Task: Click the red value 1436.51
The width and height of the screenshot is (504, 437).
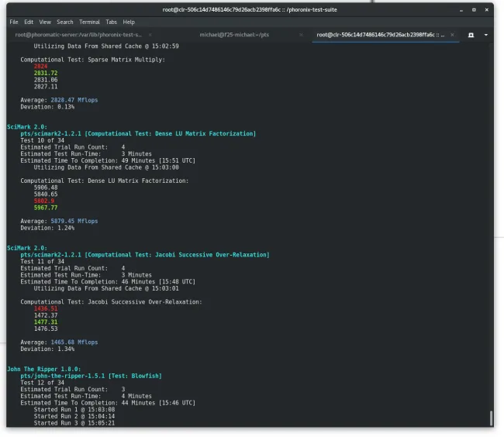Action: 46,308
